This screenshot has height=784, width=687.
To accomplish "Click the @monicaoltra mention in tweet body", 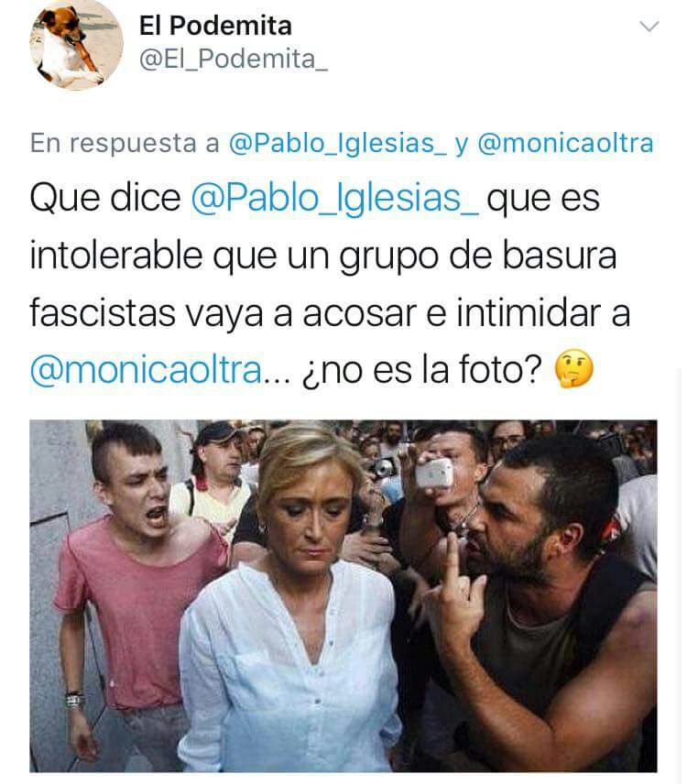I will 146,371.
